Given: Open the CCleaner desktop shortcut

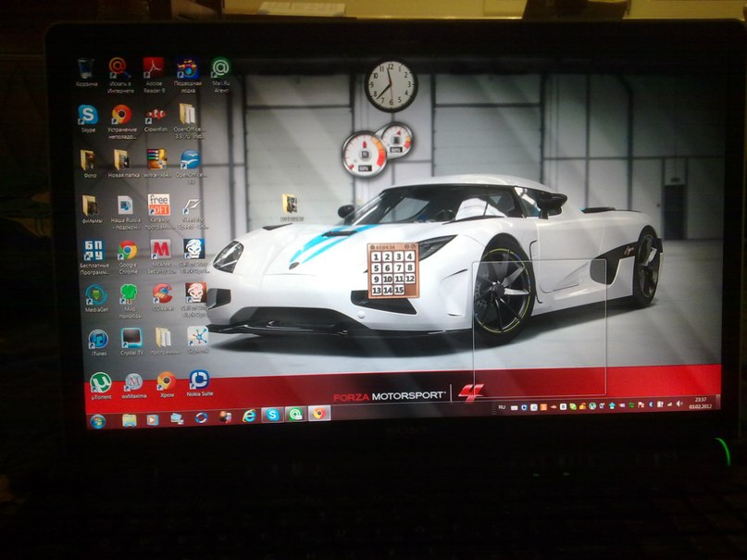Looking at the screenshot, I should (163, 294).
